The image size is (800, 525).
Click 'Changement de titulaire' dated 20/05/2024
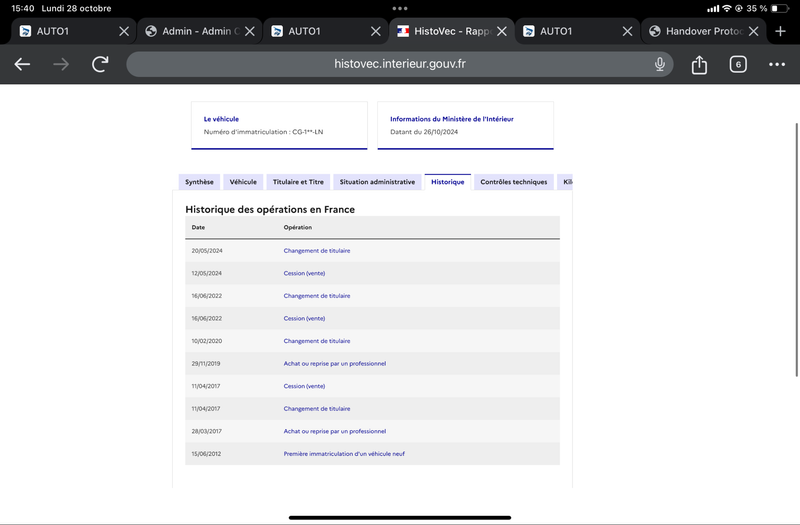(317, 251)
